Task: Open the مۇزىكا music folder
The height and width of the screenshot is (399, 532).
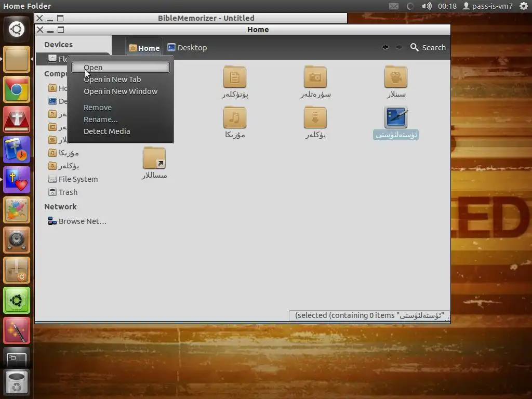Action: [x=235, y=123]
